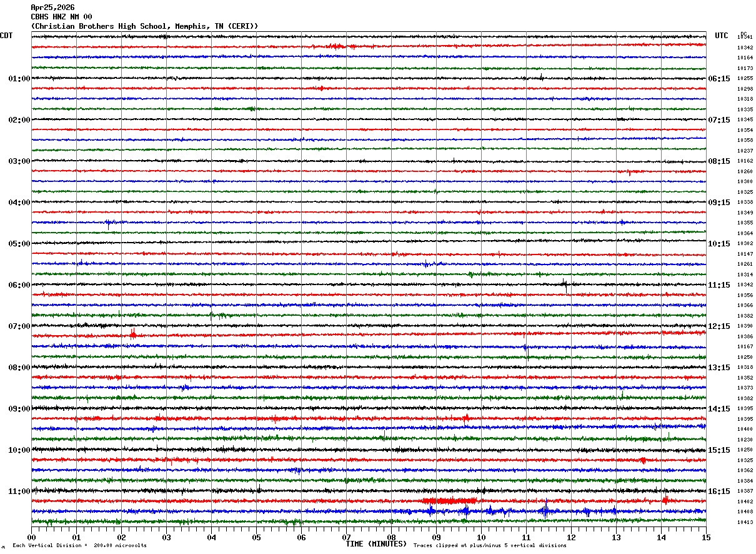Click the 11:15 UTC time label
The image size is (756, 554).
tap(719, 285)
